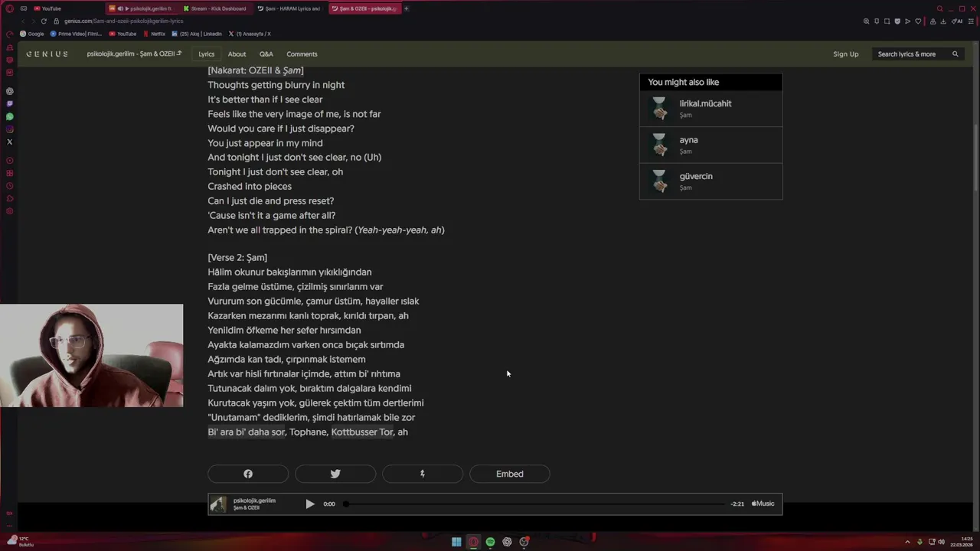This screenshot has height=551, width=980.
Task: Open the lirikal.mücahit recommended song
Action: (x=710, y=109)
